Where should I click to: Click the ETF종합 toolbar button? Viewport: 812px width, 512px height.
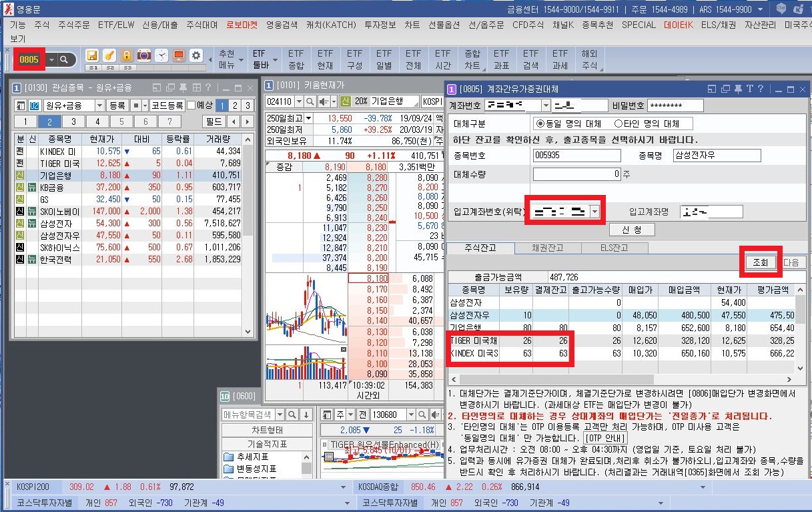click(x=296, y=59)
